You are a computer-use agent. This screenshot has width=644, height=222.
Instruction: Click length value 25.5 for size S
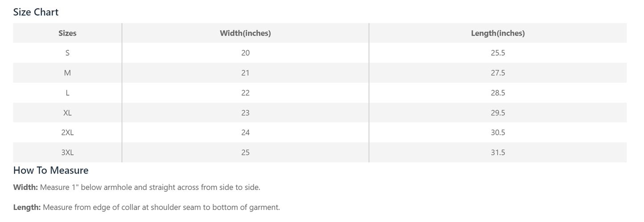click(x=497, y=53)
